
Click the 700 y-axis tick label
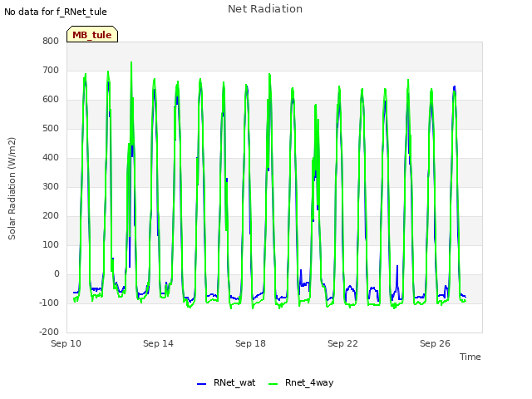click(x=51, y=70)
